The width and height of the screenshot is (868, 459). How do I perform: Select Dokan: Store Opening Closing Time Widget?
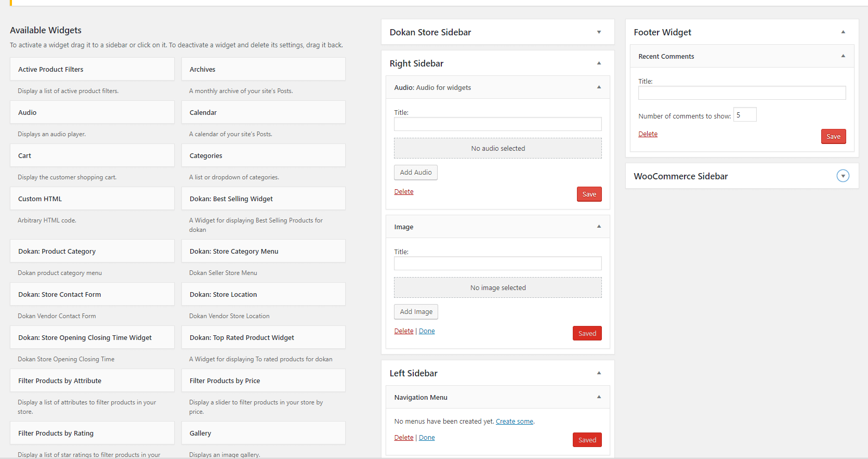tap(92, 337)
